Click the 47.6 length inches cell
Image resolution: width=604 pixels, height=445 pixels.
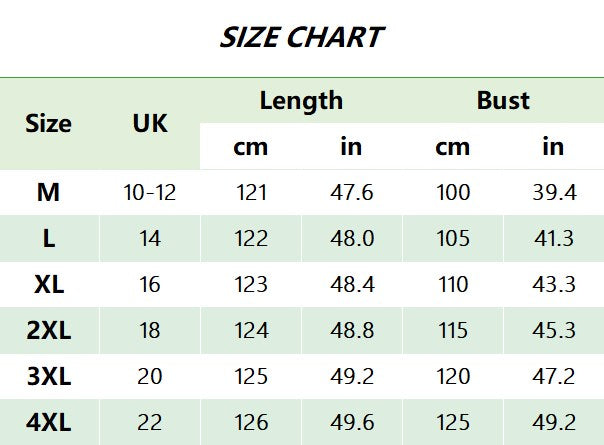(x=352, y=193)
